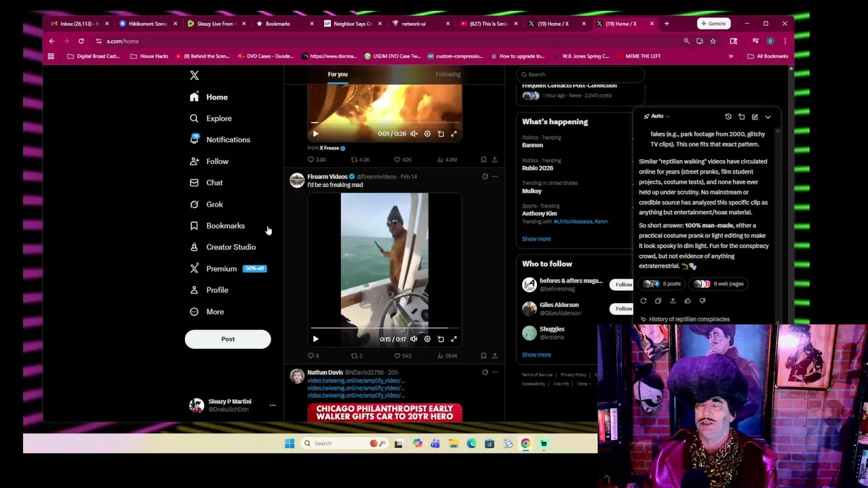Click Show more under What's happening
868x488 pixels.
click(x=536, y=239)
